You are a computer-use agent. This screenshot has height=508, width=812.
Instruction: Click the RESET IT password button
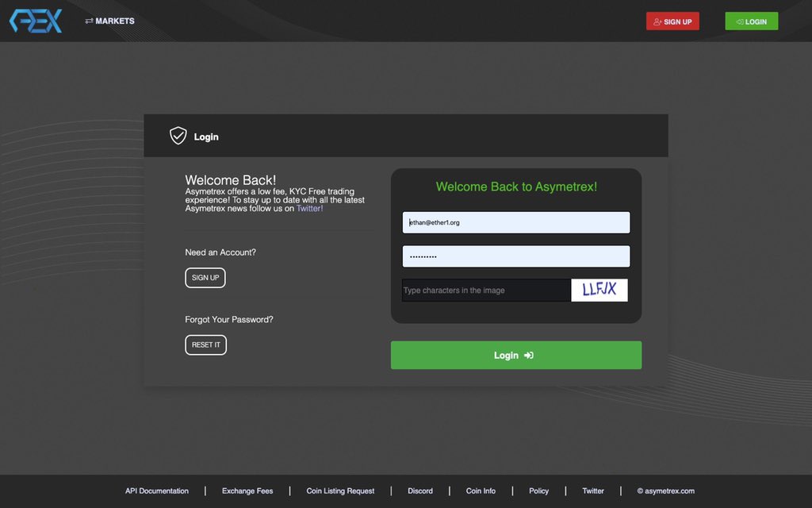(205, 344)
